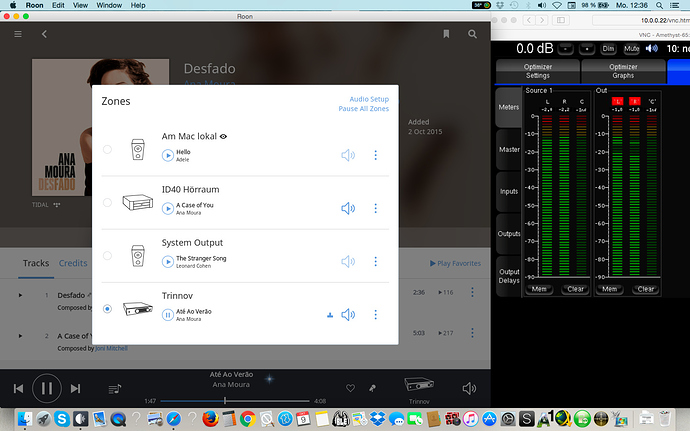Open more options for System Output
Viewport: 690px width, 431px height.
click(375, 262)
